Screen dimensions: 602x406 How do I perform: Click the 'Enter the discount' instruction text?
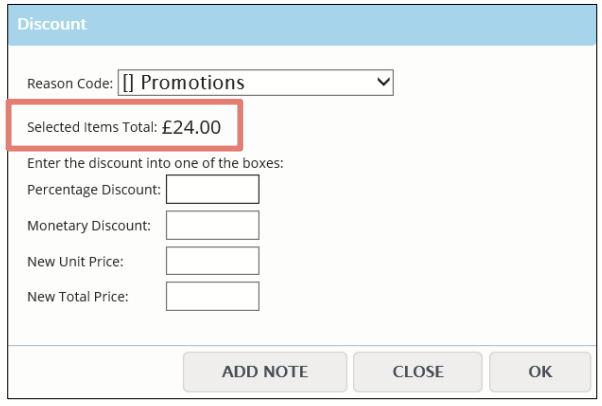click(x=155, y=163)
